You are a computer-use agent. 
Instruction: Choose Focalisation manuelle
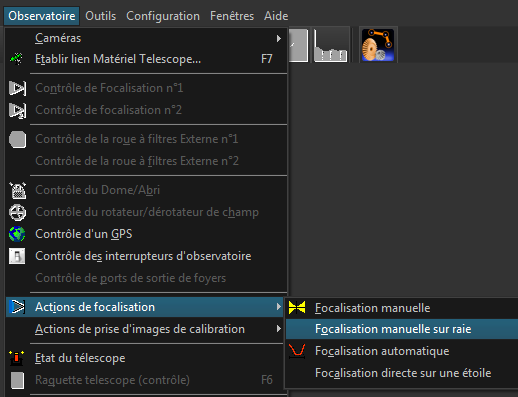(402, 308)
